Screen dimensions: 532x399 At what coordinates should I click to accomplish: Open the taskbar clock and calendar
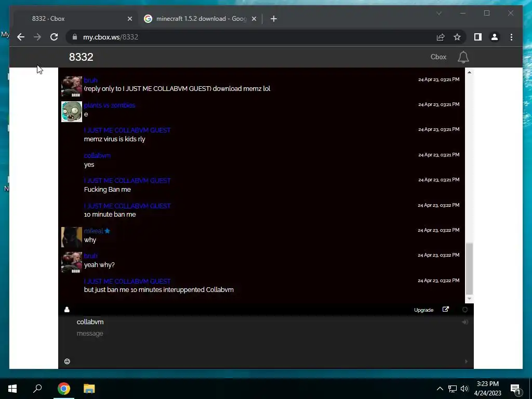coord(487,389)
